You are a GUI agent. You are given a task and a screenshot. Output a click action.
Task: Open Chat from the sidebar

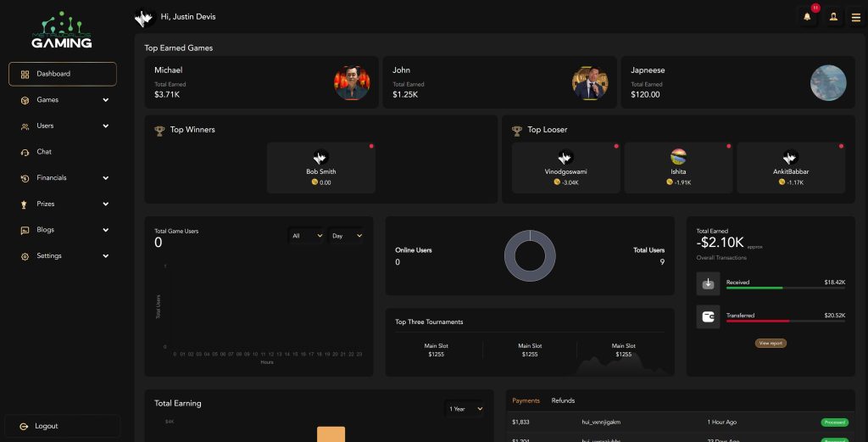point(44,152)
